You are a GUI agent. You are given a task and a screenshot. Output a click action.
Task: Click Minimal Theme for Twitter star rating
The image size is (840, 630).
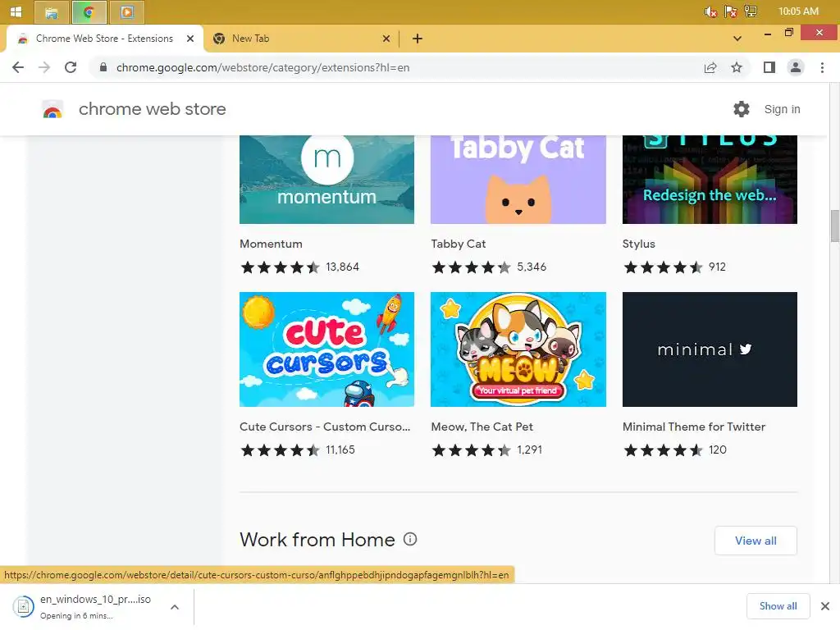click(x=663, y=450)
